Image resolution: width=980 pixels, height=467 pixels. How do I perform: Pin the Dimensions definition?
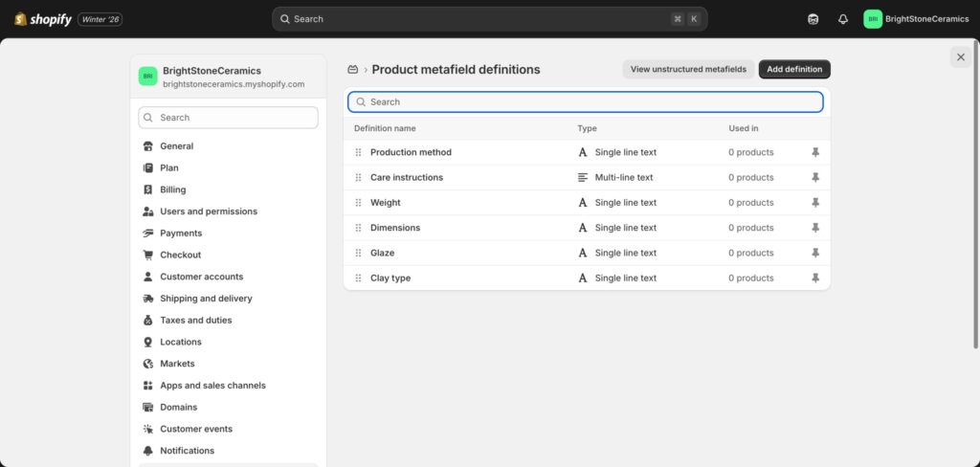click(x=815, y=228)
